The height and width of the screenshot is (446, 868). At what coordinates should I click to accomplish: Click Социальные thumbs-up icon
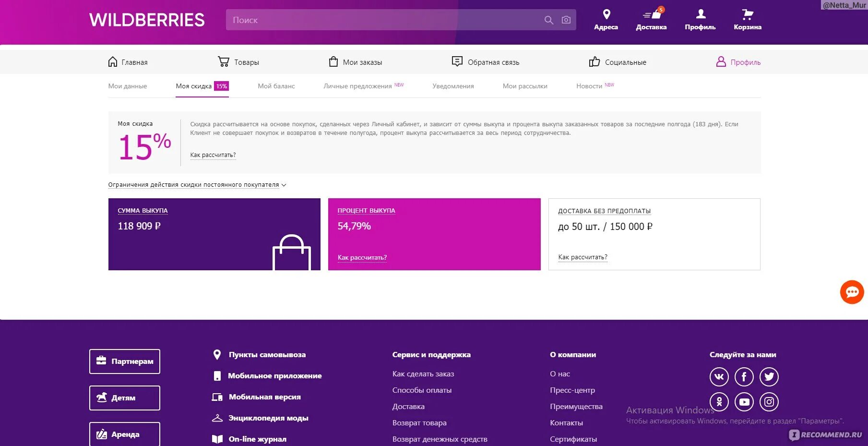coord(595,61)
